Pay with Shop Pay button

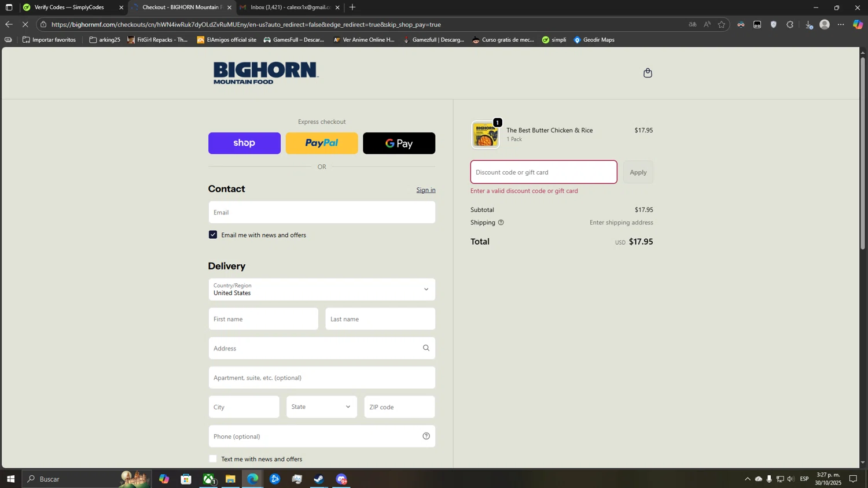coord(244,143)
